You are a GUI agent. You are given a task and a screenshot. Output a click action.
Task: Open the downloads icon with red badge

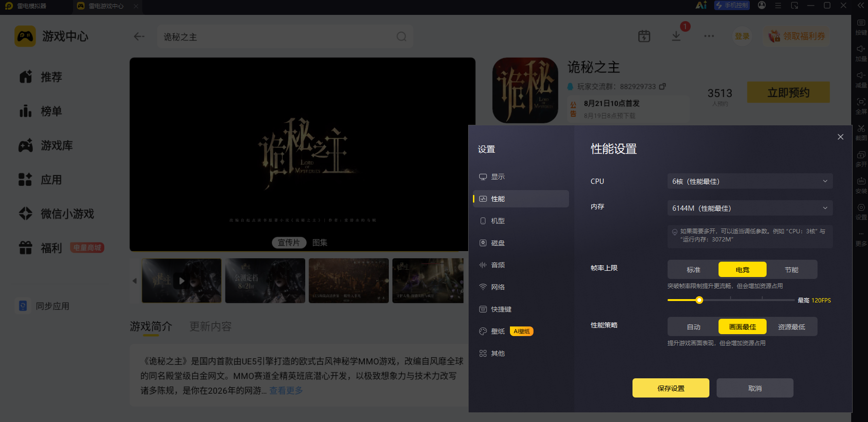(676, 36)
